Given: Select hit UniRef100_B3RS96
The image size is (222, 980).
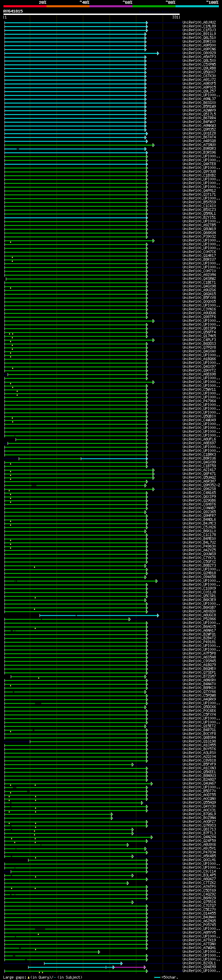Looking at the screenshot, I should (x=199, y=153).
